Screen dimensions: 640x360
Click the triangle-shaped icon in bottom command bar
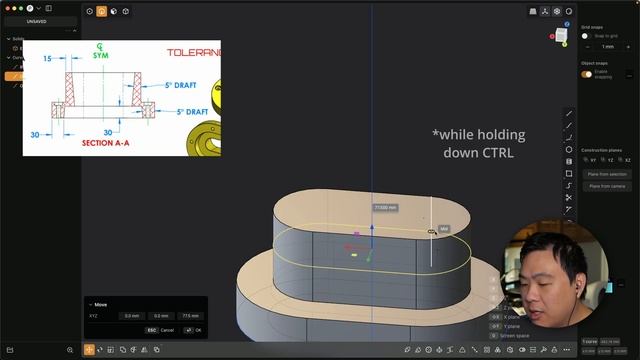(x=462, y=349)
